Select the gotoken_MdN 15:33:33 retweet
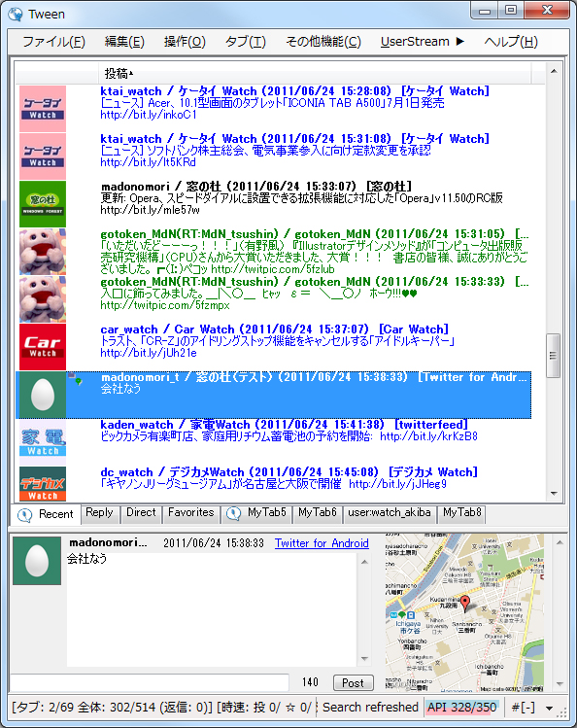 [274, 299]
